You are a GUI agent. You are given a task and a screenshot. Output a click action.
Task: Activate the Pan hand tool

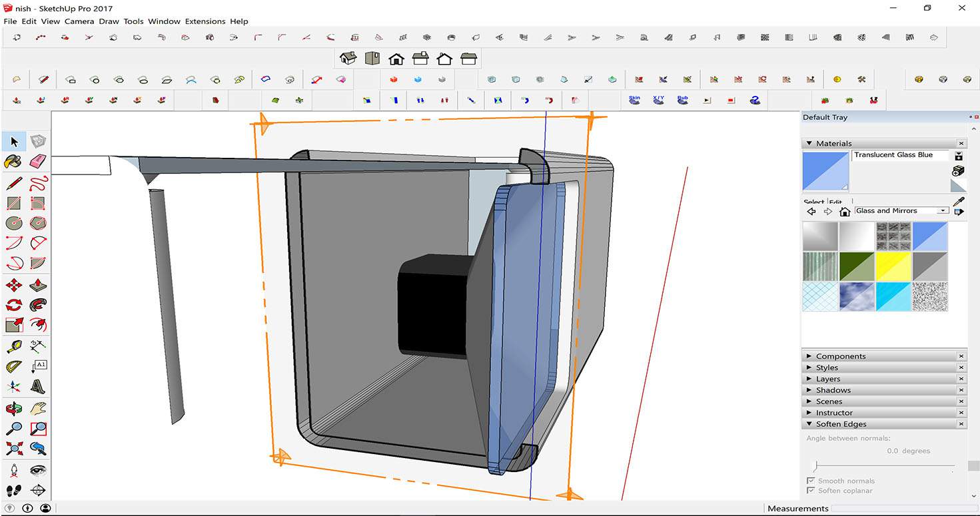[38, 408]
